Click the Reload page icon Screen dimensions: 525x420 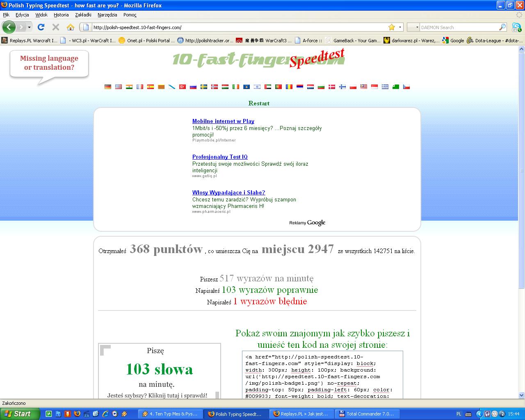[x=41, y=27]
